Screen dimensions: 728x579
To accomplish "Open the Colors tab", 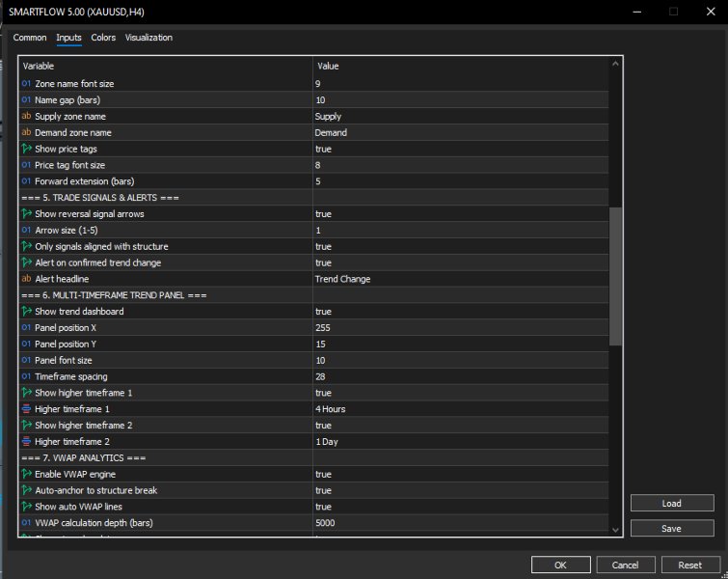I will point(103,38).
